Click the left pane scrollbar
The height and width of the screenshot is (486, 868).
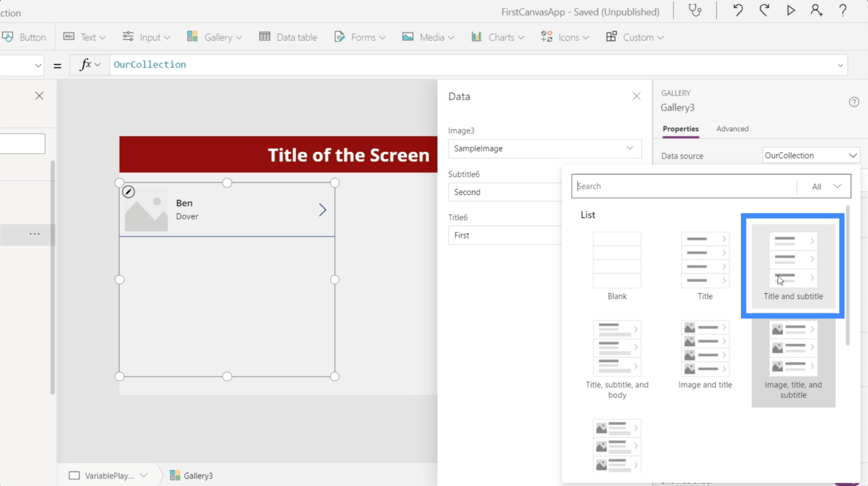click(x=53, y=277)
